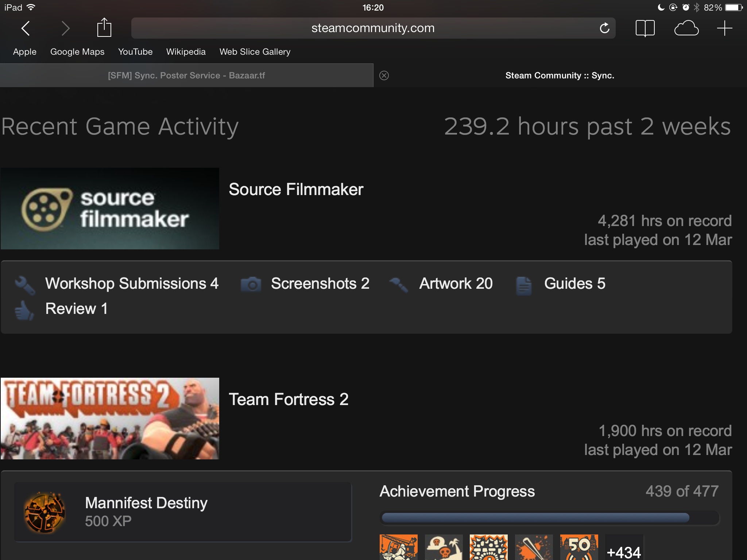Open the Guides 5 link
747x560 pixels.
(x=574, y=284)
